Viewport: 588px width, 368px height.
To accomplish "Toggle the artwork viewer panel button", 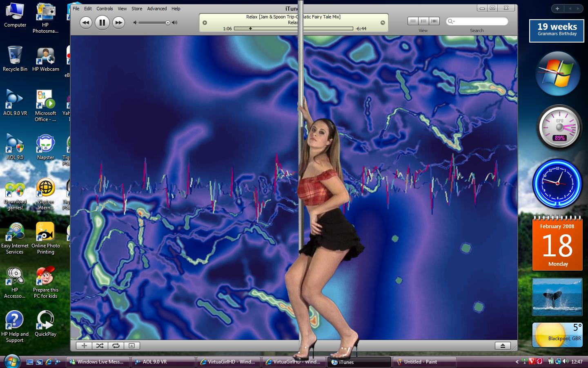I will 131,346.
